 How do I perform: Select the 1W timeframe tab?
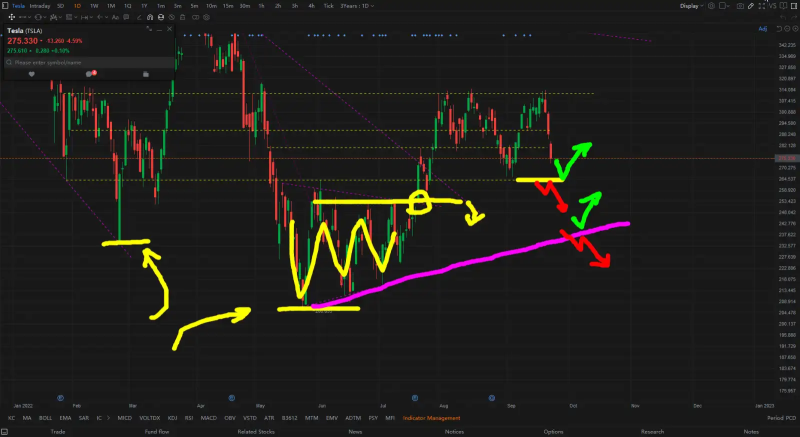coord(94,6)
